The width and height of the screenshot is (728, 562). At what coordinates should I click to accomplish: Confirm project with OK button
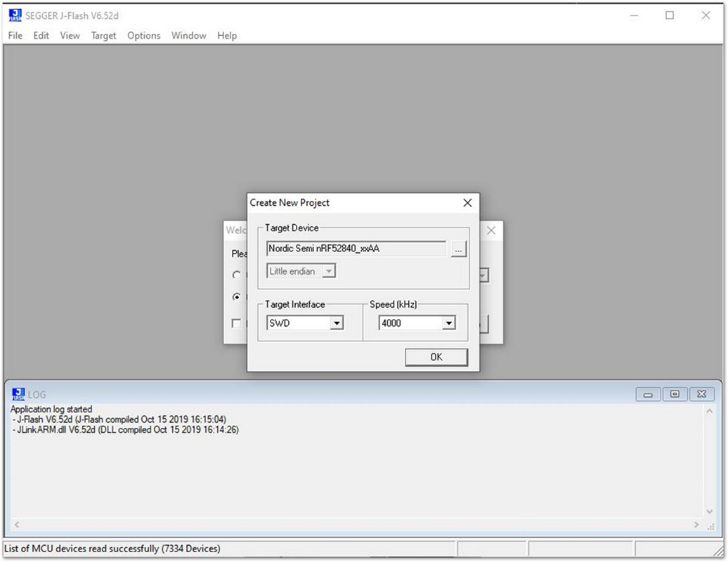[436, 357]
